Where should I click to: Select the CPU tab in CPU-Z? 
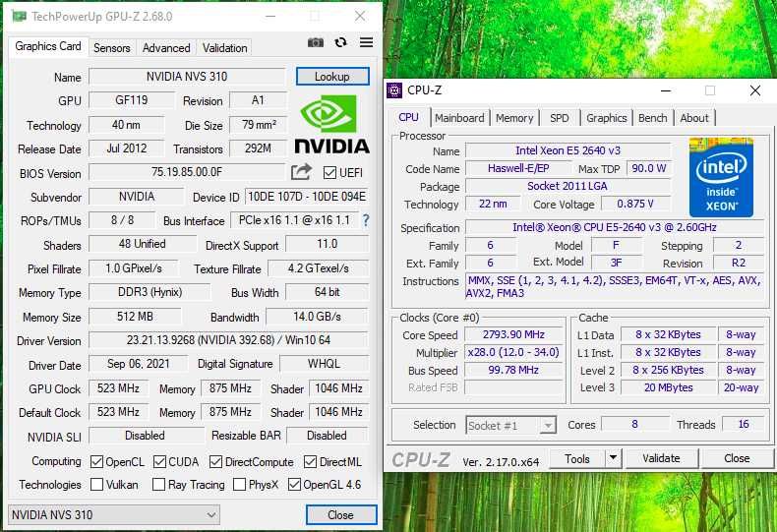[x=409, y=117]
